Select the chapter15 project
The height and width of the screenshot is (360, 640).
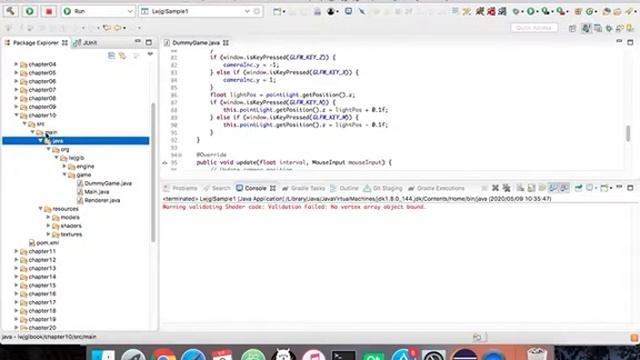pos(42,285)
